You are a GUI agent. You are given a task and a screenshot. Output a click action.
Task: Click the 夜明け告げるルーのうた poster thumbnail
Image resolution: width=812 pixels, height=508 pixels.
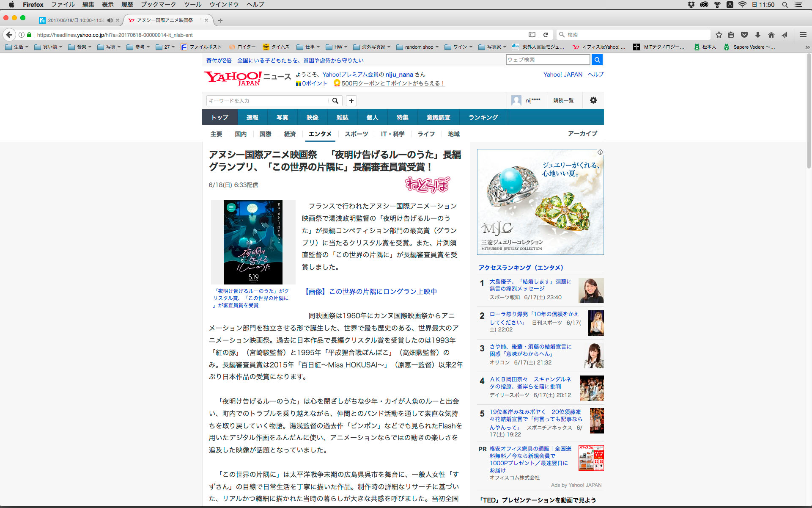coord(253,242)
